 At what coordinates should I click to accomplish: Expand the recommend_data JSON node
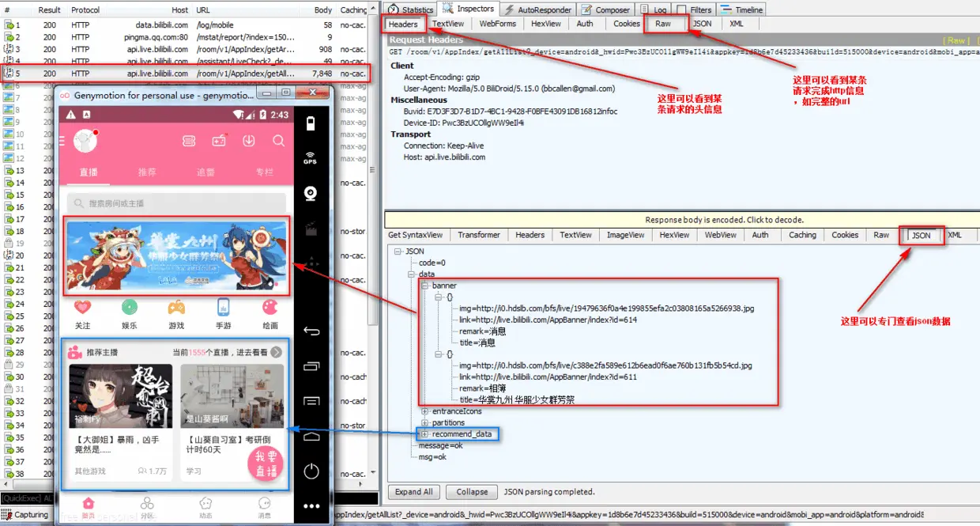424,434
